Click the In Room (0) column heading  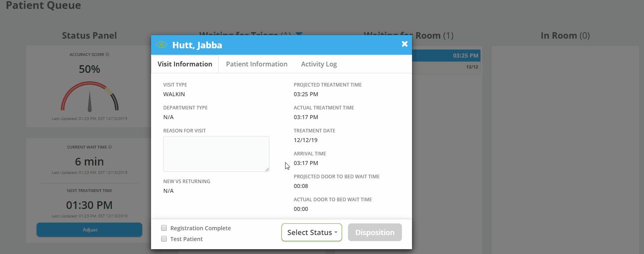pos(565,35)
